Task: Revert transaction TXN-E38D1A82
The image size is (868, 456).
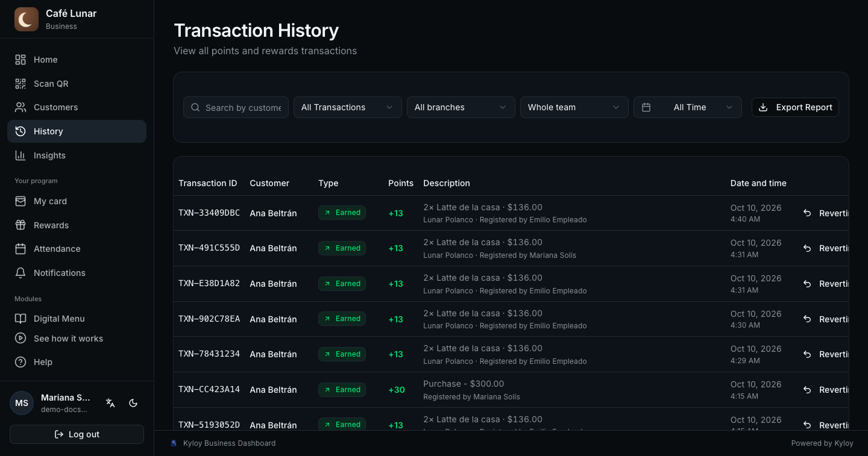Action: coord(825,284)
